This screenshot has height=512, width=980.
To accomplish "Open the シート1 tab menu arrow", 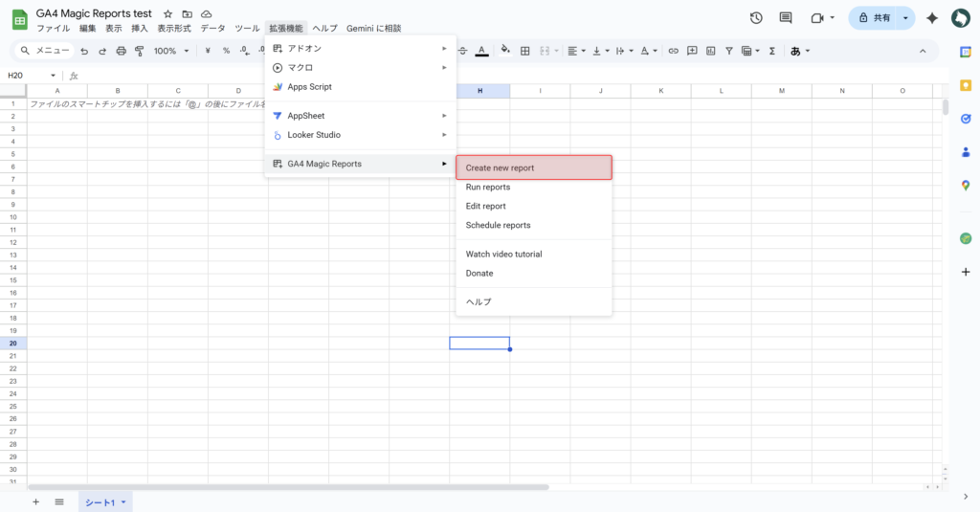I will point(123,502).
